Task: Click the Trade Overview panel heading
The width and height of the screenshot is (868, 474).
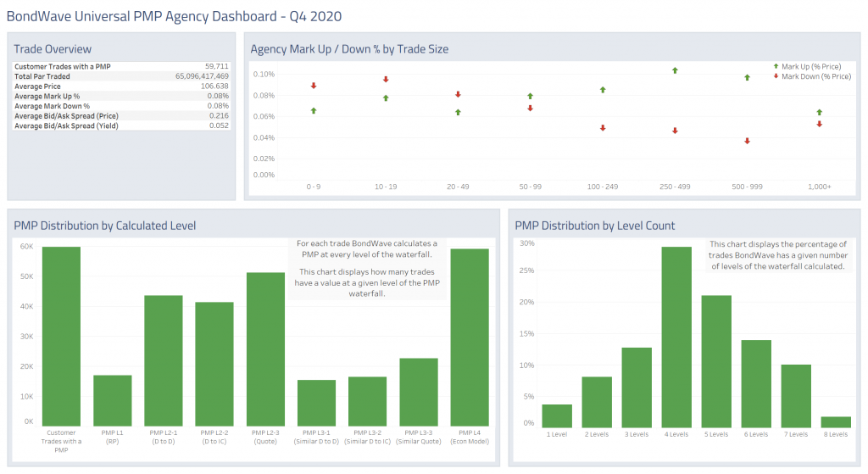Action: pyautogui.click(x=53, y=48)
